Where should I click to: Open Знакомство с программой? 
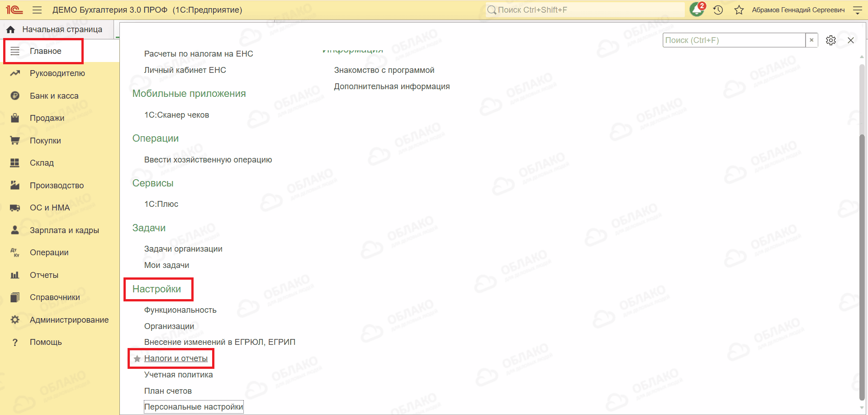(384, 70)
